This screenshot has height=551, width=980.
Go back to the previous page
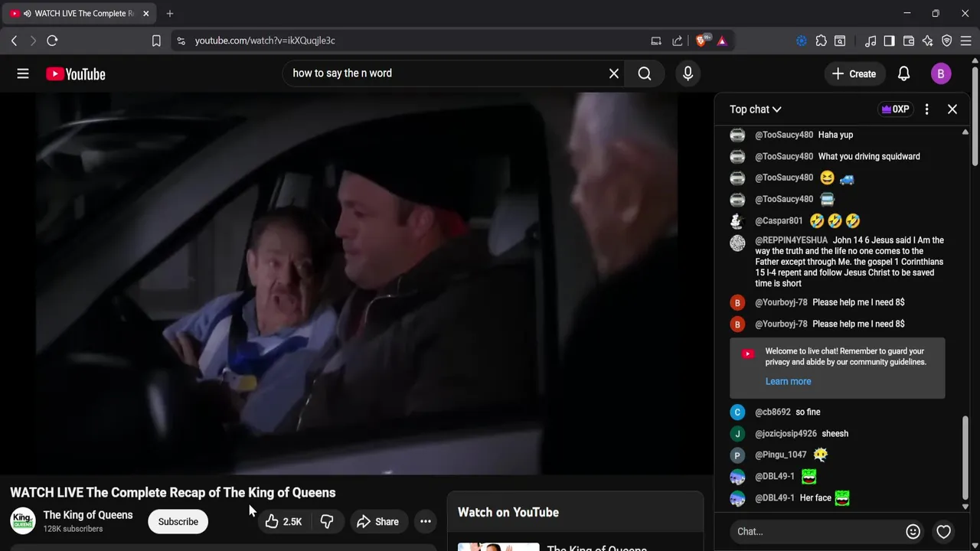(14, 41)
